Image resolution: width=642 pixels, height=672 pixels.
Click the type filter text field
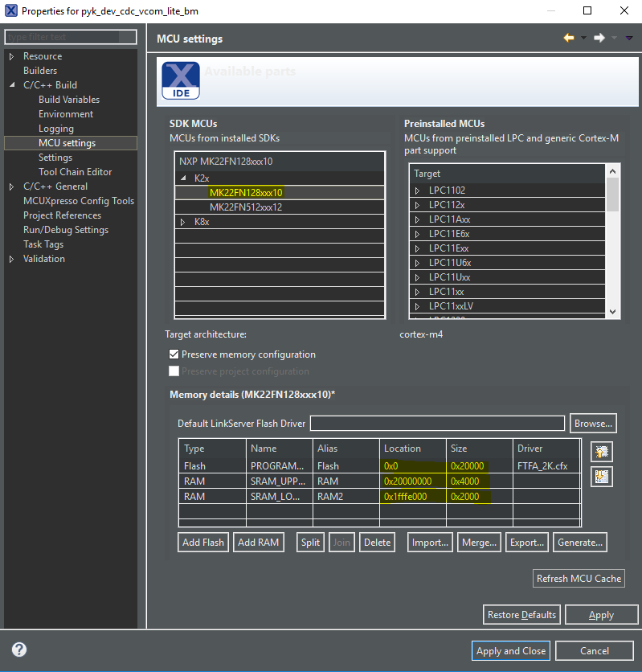click(x=71, y=37)
